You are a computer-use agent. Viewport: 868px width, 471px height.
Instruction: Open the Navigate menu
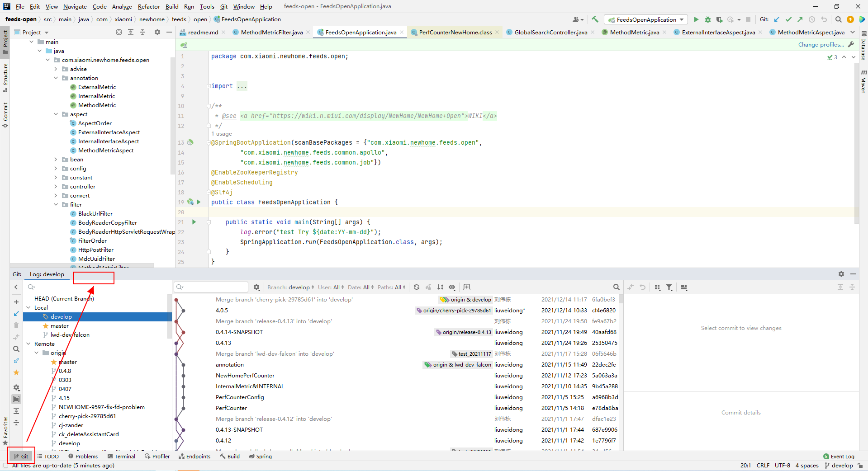[x=75, y=6]
